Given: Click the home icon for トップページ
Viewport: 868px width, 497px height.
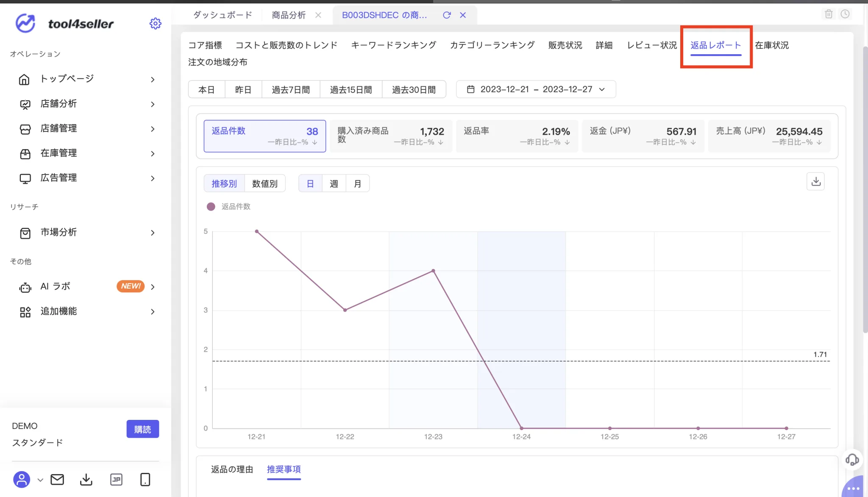Looking at the screenshot, I should (x=25, y=79).
